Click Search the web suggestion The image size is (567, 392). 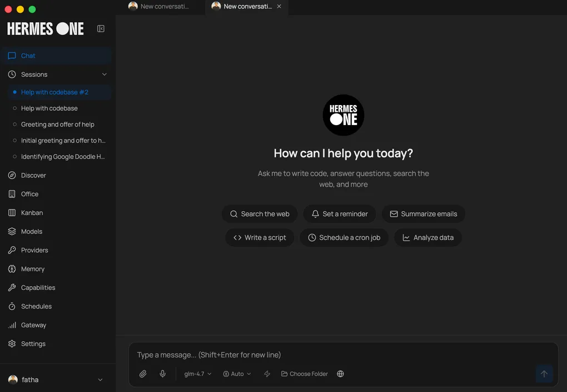(260, 214)
